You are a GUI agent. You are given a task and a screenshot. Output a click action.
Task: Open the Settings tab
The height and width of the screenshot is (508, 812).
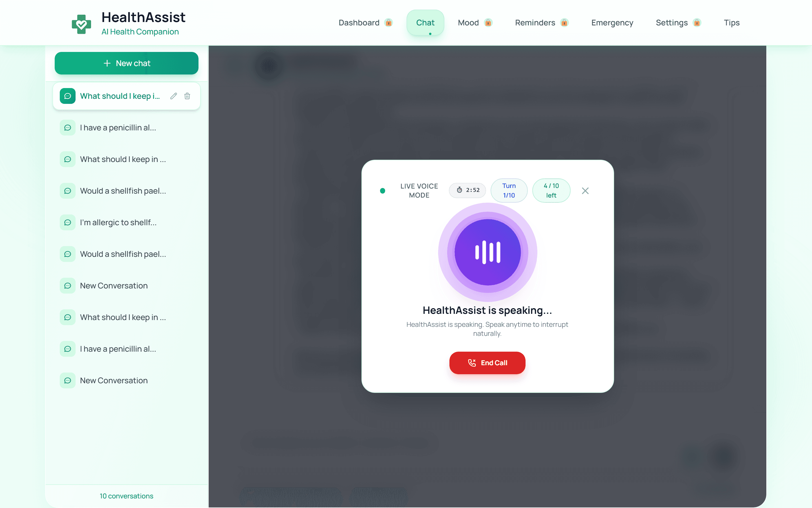678,23
